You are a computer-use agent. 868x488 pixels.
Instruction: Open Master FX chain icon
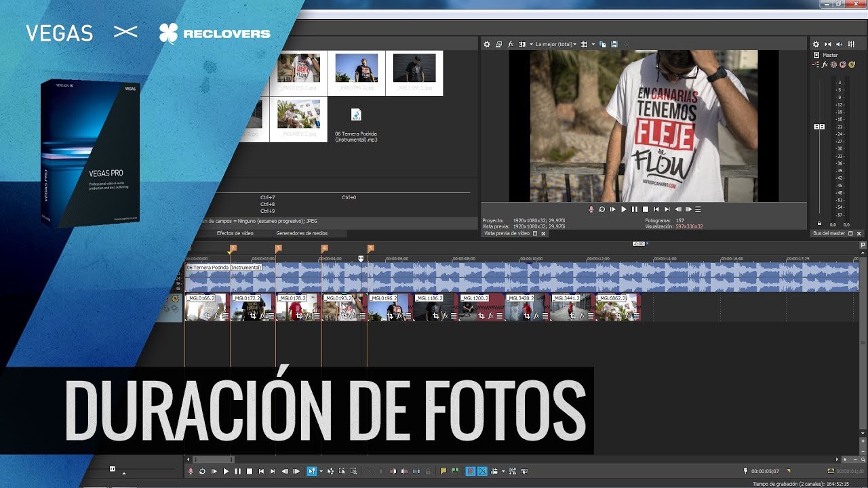pos(825,64)
